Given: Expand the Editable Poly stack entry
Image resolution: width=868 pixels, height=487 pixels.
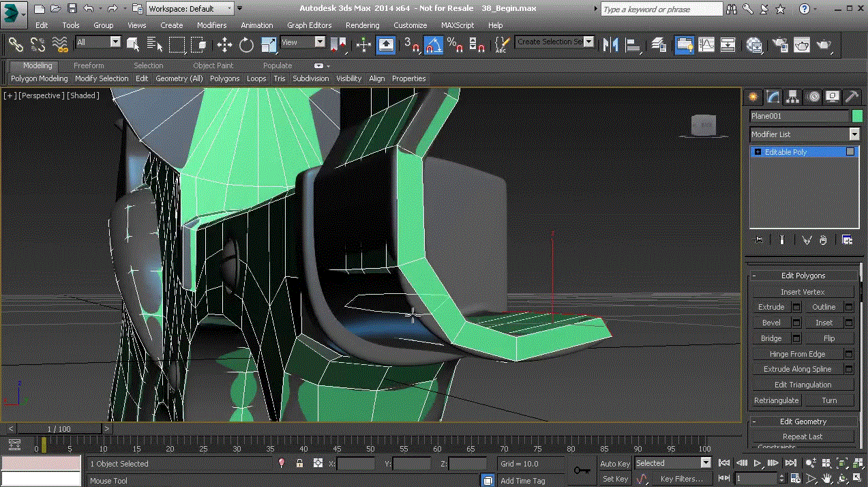Looking at the screenshot, I should click(758, 152).
